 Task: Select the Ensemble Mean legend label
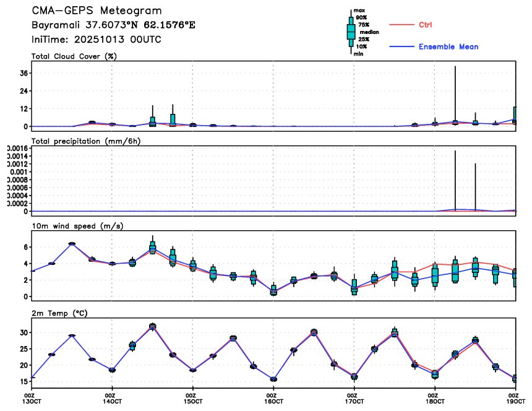(448, 46)
